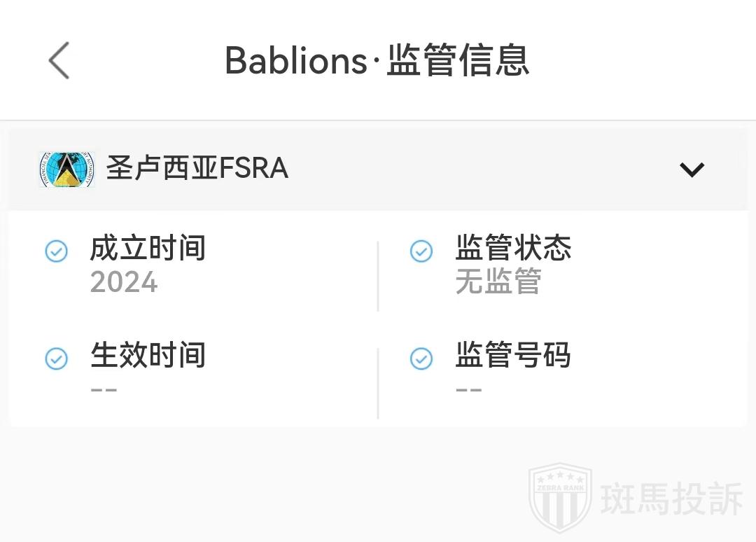The height and width of the screenshot is (542, 756).
Task: Tap the back arrow icon
Action: (x=59, y=60)
